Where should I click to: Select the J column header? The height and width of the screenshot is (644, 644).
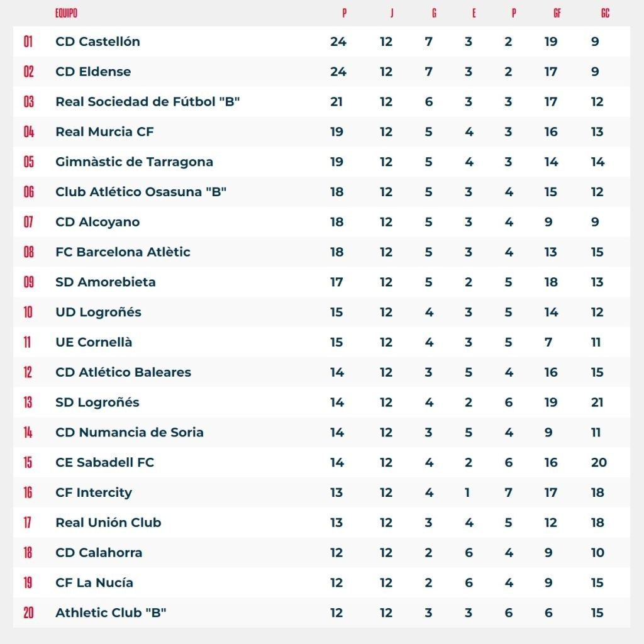tap(391, 13)
